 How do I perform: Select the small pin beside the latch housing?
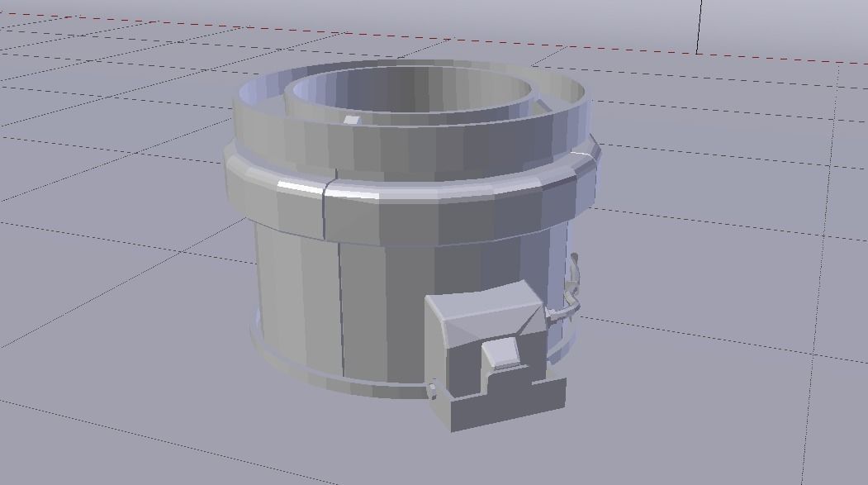pyautogui.click(x=432, y=390)
